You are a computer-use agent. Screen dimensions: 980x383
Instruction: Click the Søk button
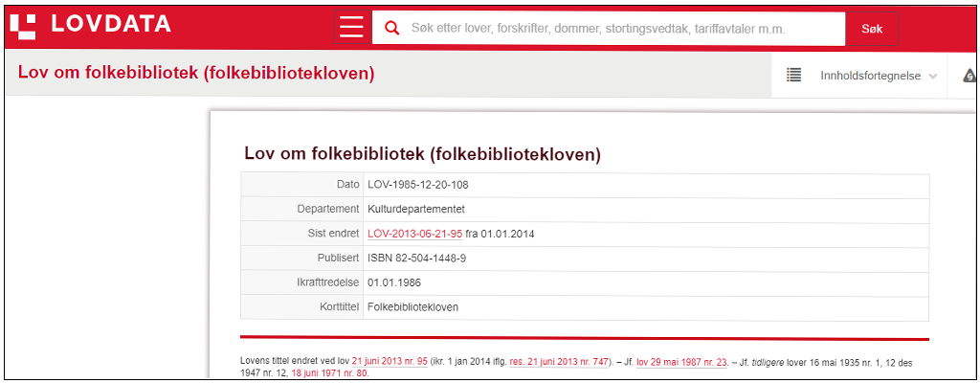tap(872, 29)
